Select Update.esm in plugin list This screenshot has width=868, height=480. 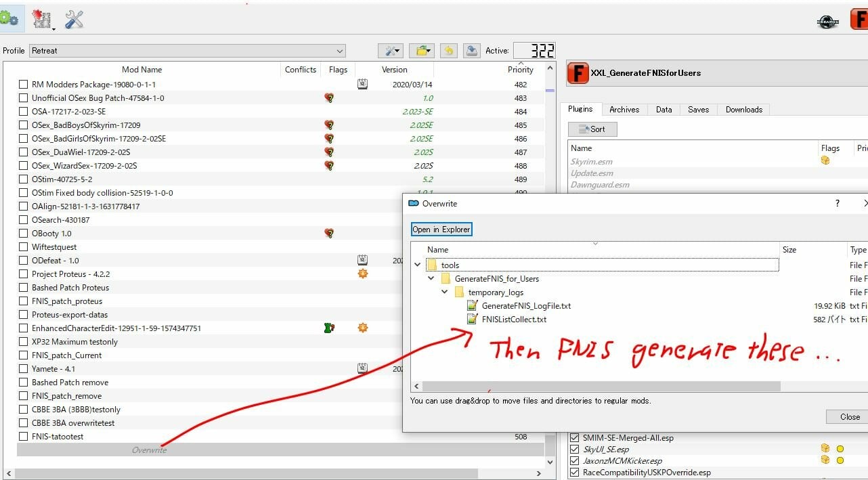click(x=592, y=173)
